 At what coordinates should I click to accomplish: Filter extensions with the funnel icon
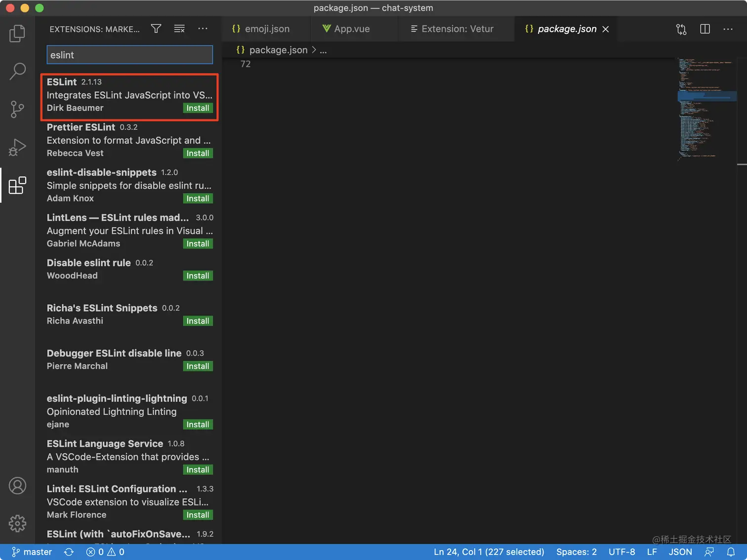click(x=156, y=29)
